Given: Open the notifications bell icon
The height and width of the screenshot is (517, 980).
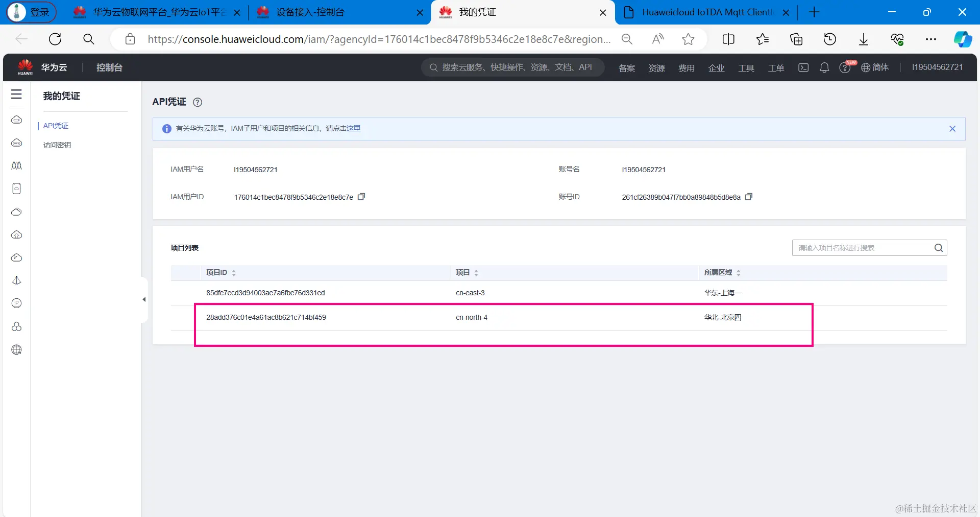Looking at the screenshot, I should click(x=824, y=67).
